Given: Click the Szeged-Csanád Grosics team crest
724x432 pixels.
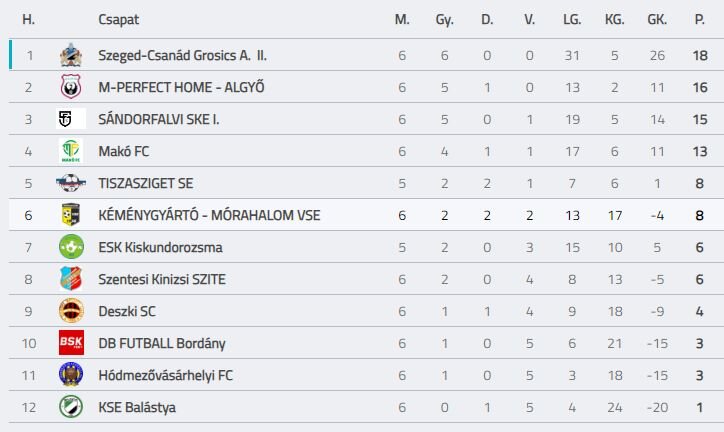Looking at the screenshot, I should coord(70,55).
